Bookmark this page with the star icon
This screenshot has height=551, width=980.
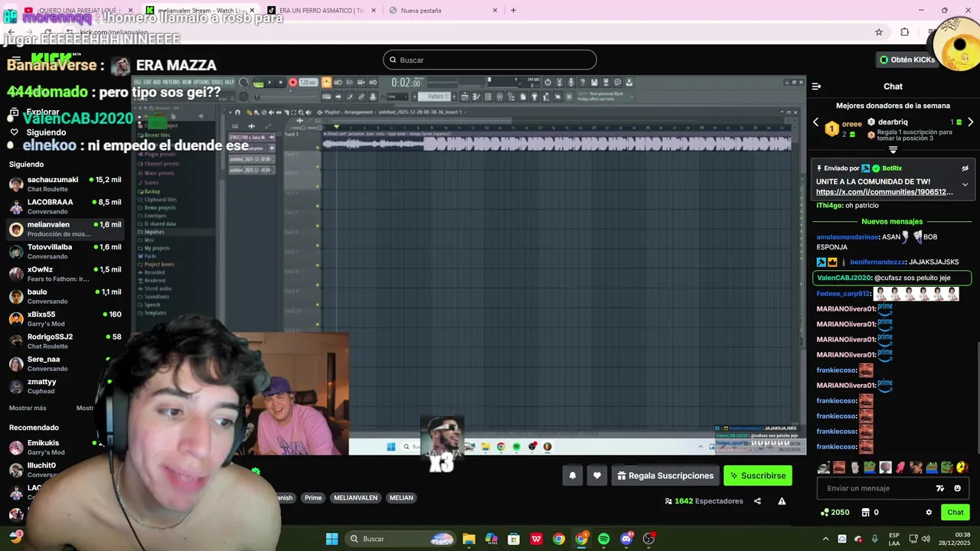(x=879, y=32)
